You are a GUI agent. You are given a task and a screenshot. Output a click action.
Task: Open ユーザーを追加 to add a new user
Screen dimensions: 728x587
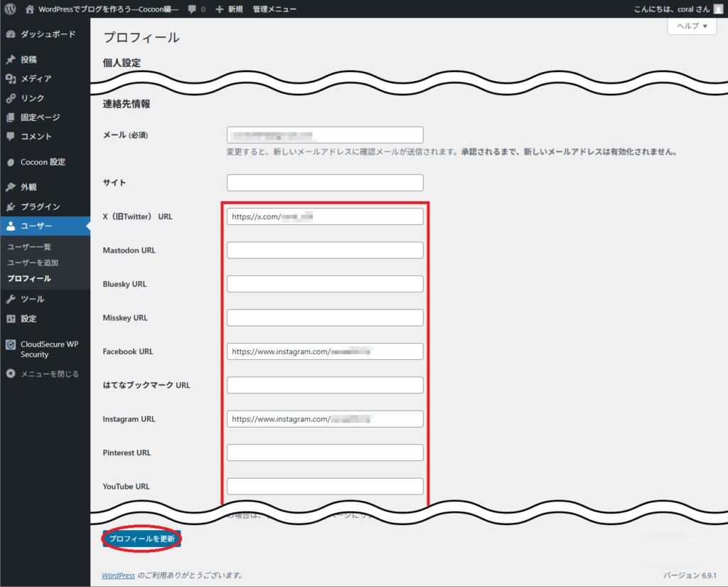coord(33,262)
